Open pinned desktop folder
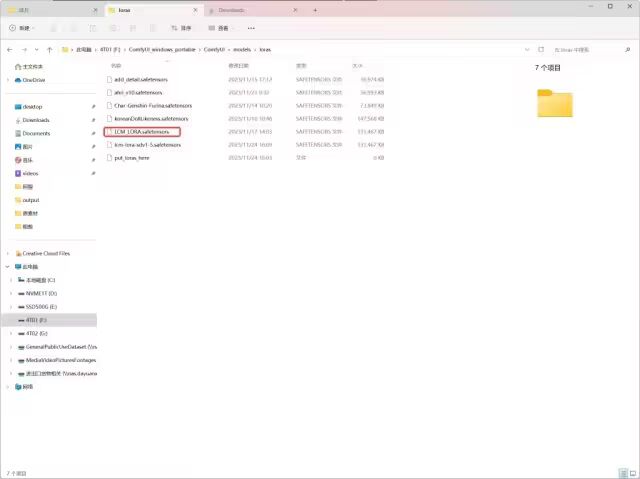Screen dimensions: 640x479 tap(28, 107)
